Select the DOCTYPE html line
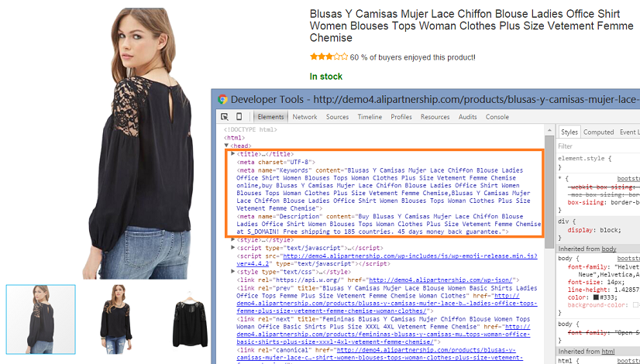 tap(250, 129)
